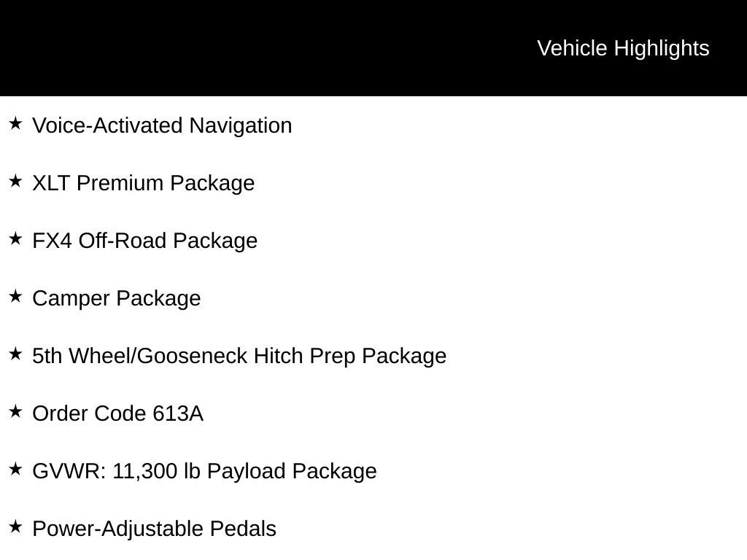Select 5th Wheel/Gooseneck Hitch Prep Package text
This screenshot has height=560, width=747.
(239, 356)
